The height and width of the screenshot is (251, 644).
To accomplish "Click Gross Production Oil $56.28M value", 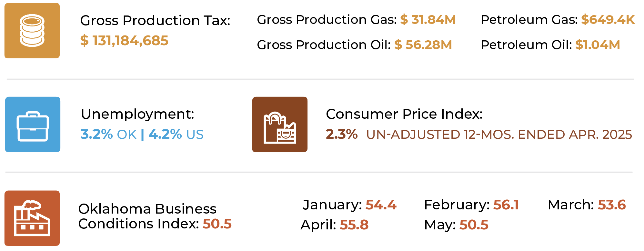I will pyautogui.click(x=423, y=45).
